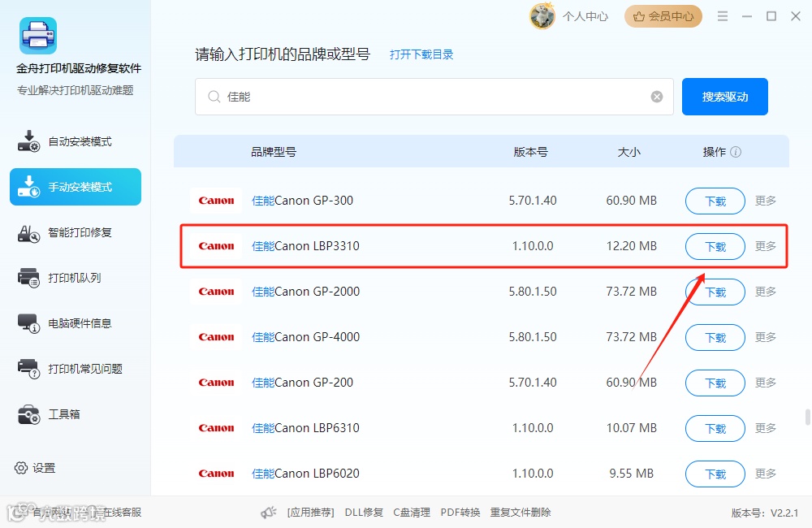Open the user avatar profile picture
This screenshot has width=812, height=528.
542,16
